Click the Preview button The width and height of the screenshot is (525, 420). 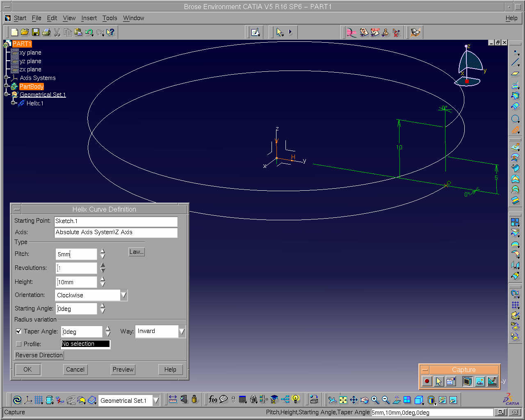pyautogui.click(x=123, y=370)
